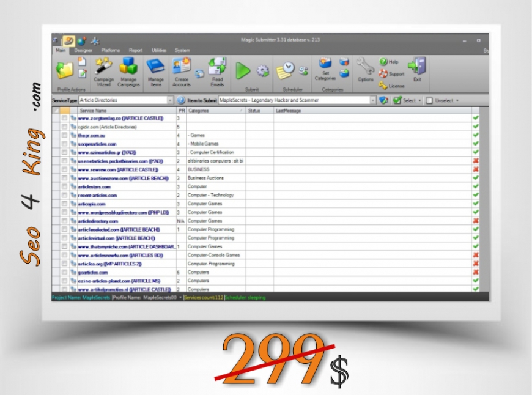Open License key entry
The image size is (532, 395).
point(391,86)
